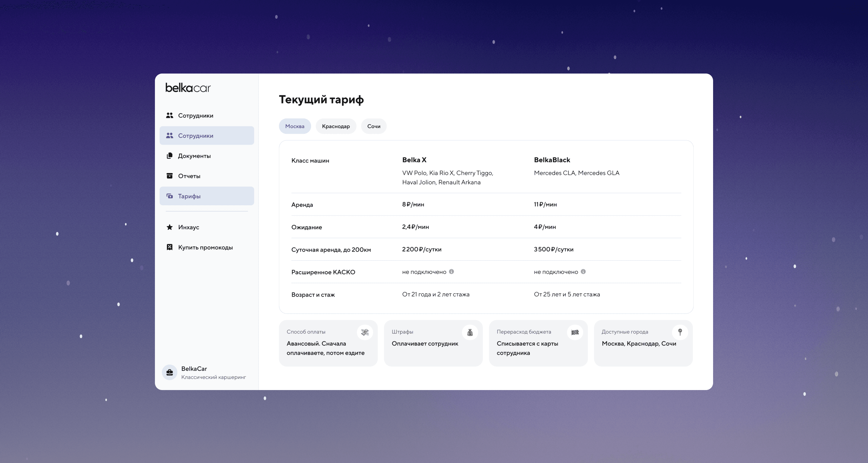Click people icon of highlighted Сотрудники item

pyautogui.click(x=169, y=135)
